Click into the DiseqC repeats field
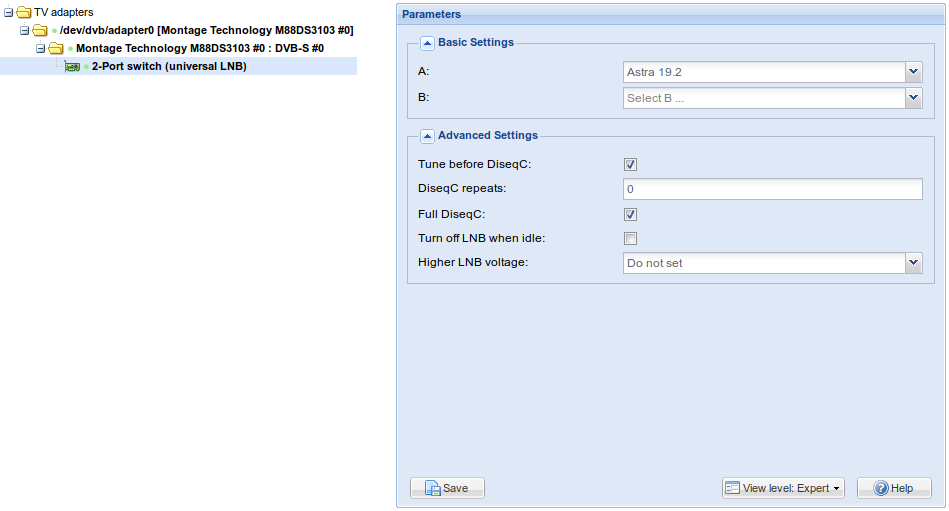 (x=772, y=189)
